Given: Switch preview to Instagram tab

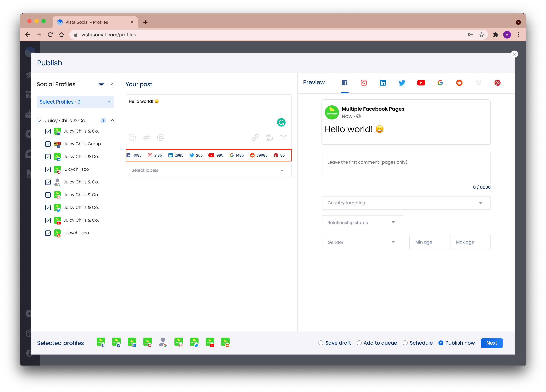Looking at the screenshot, I should 364,83.
